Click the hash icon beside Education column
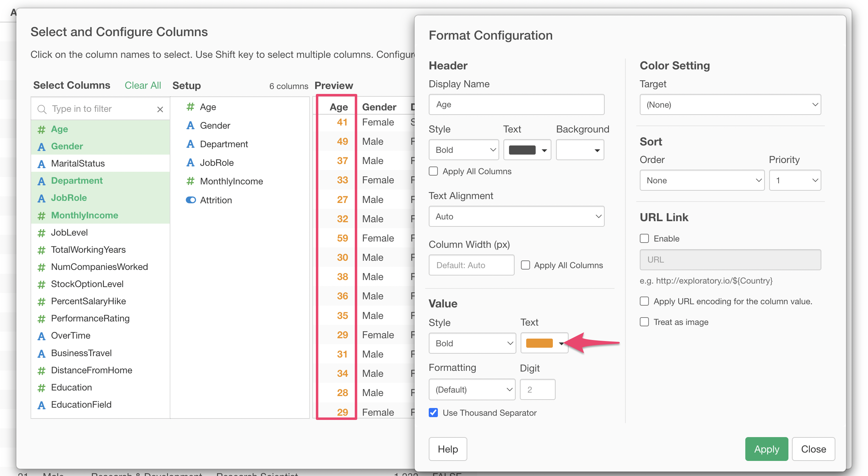Viewport: 868px width, 476px height. point(41,388)
